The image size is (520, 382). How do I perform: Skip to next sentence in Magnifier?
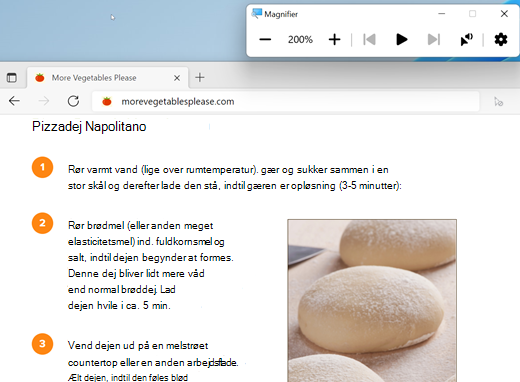[434, 40]
